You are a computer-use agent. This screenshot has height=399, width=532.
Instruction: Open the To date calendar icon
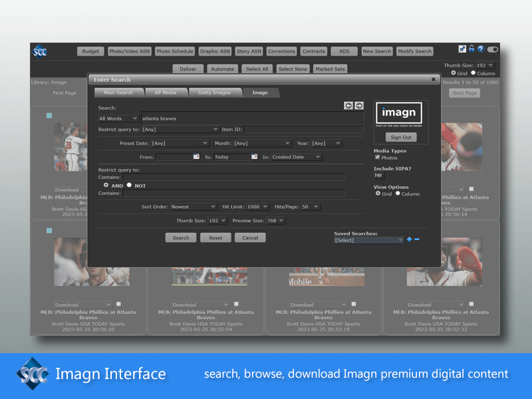pos(255,156)
